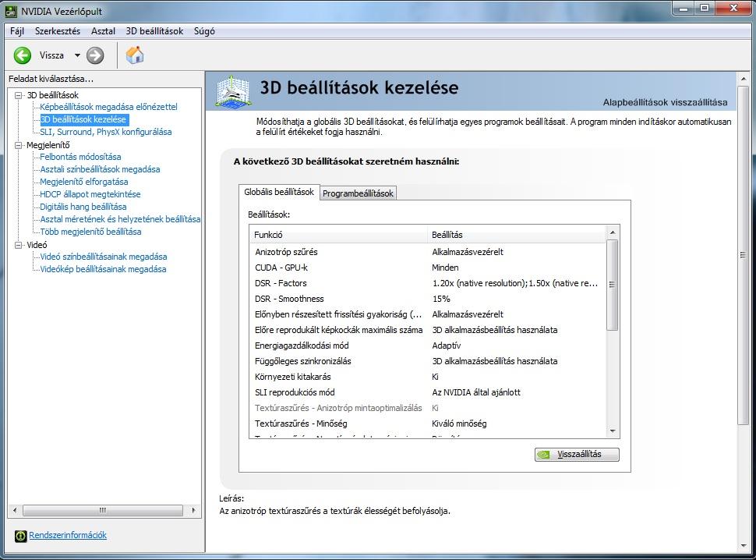Viewport: 756px width, 560px height.
Task: Open Asztal méretének és helyzetének beállítása
Action: tap(120, 219)
